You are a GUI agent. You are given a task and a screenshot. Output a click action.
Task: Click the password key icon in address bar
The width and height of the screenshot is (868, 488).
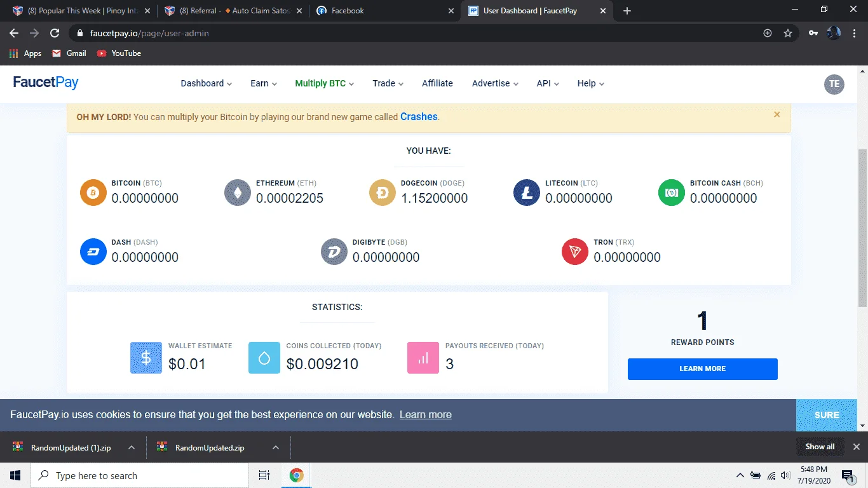tap(813, 33)
